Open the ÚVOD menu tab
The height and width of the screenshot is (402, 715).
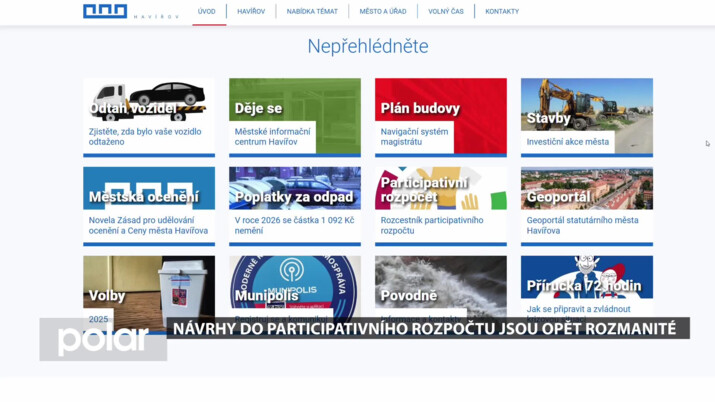[x=206, y=12]
